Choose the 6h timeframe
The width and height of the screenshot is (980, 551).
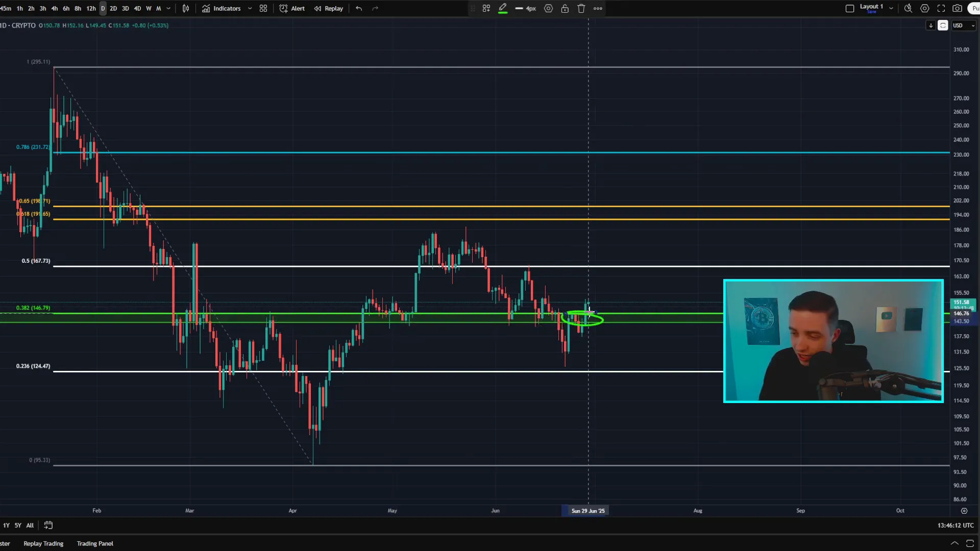tap(66, 8)
